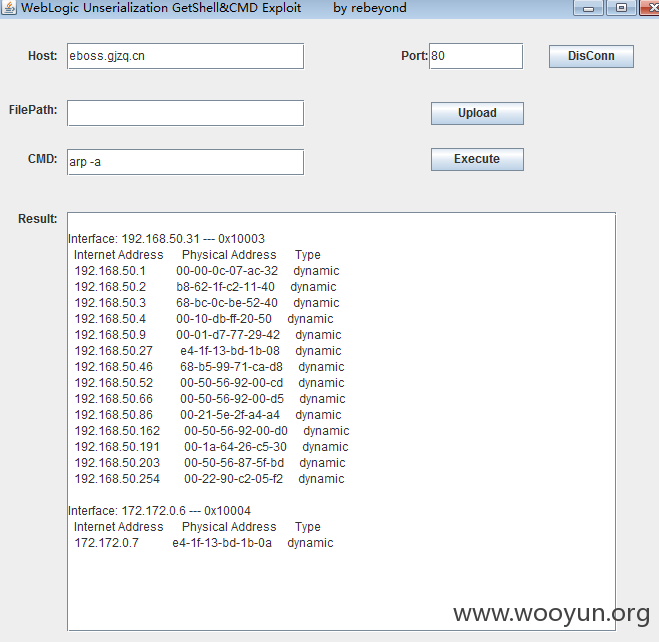The height and width of the screenshot is (642, 659).
Task: Minimize the exploit window
Action: (x=588, y=8)
